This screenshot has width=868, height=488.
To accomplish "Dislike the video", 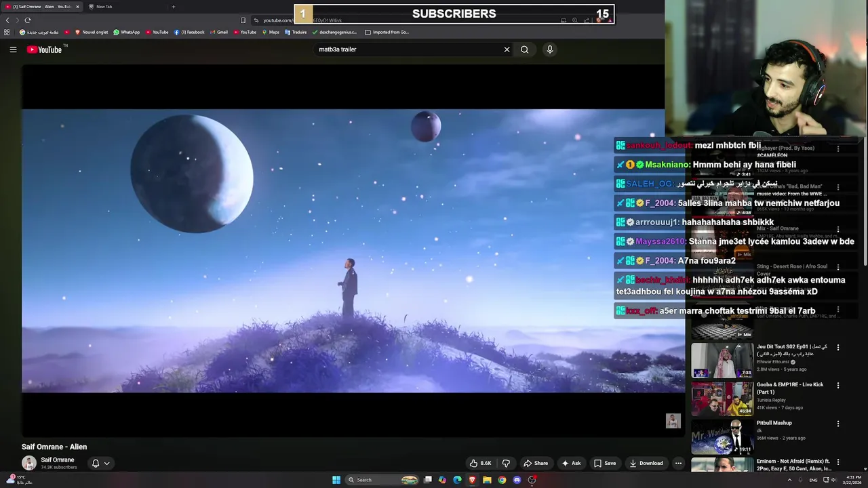I will pos(506,464).
